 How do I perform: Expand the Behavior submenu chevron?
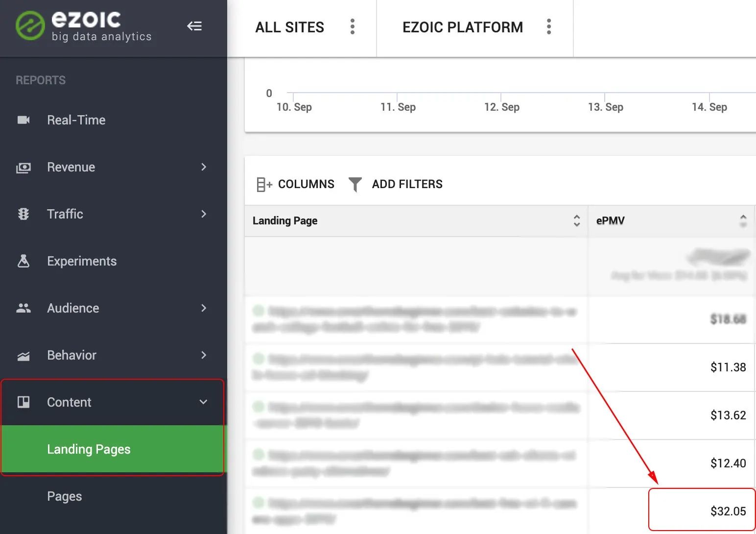coord(204,355)
